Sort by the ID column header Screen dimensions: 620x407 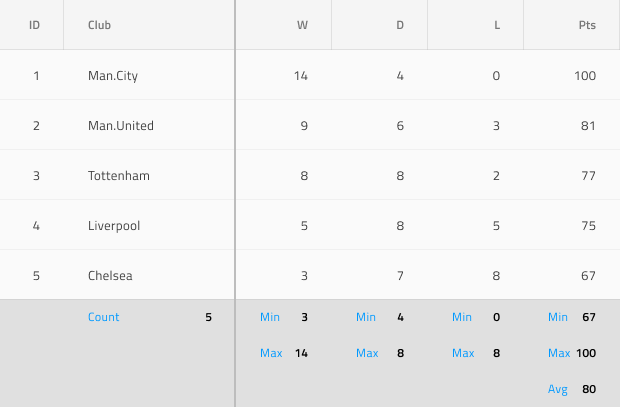click(32, 25)
